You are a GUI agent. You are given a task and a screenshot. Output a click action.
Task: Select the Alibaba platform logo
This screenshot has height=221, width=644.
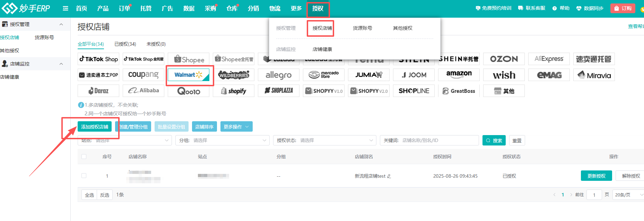point(143,91)
